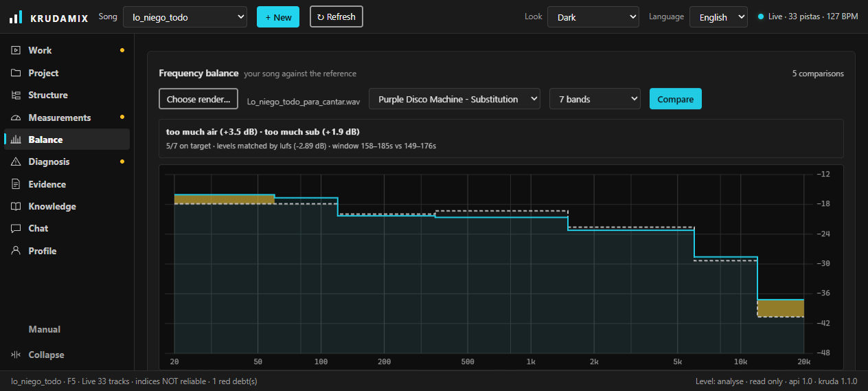
Task: Click the -12 dB axis label
Action: (823, 174)
